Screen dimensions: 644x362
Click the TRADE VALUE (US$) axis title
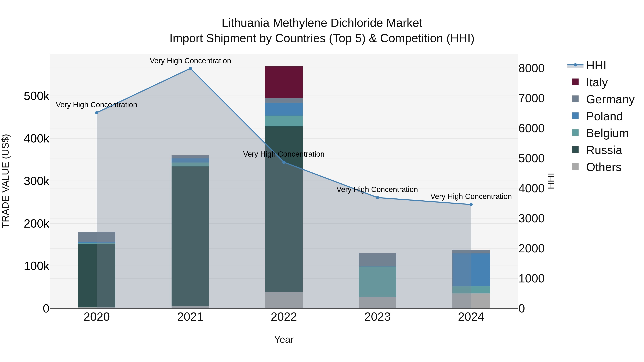point(6,181)
